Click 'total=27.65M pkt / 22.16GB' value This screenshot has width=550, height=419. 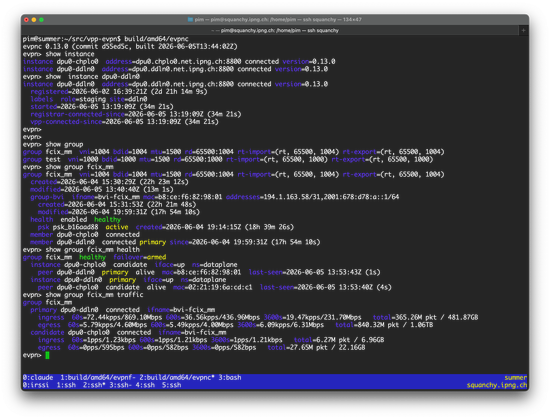pos(316,347)
